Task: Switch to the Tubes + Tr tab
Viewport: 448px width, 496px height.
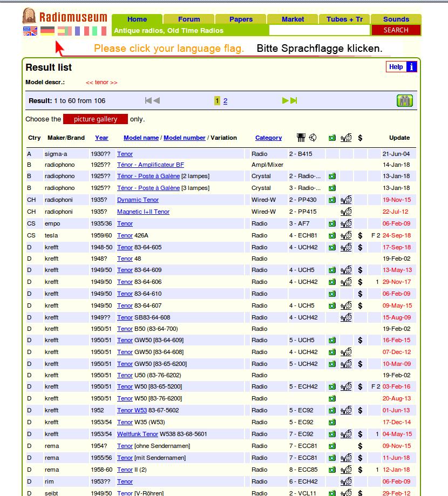Action: pyautogui.click(x=344, y=19)
